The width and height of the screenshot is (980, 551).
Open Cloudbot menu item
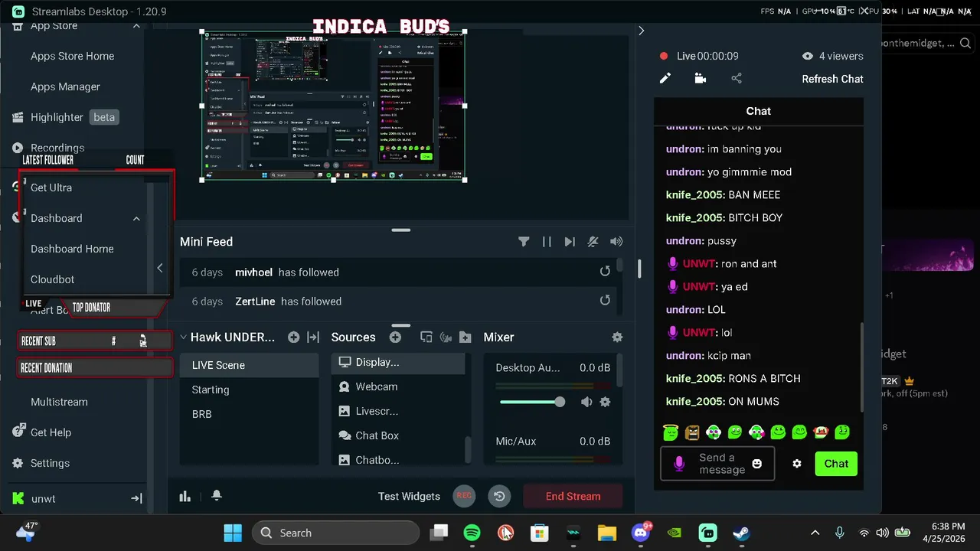coord(52,279)
